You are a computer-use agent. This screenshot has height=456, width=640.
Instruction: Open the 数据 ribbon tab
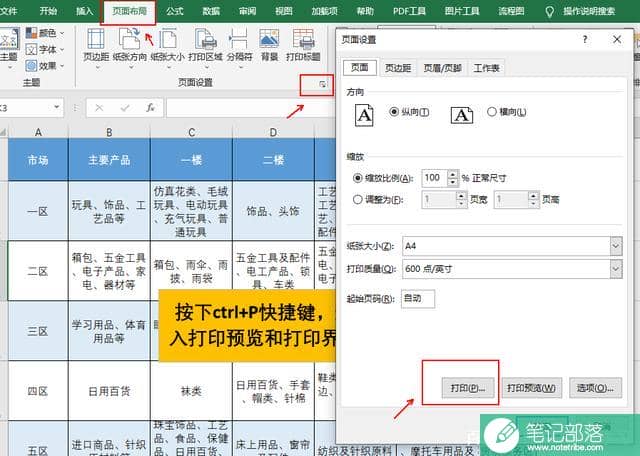pos(211,11)
